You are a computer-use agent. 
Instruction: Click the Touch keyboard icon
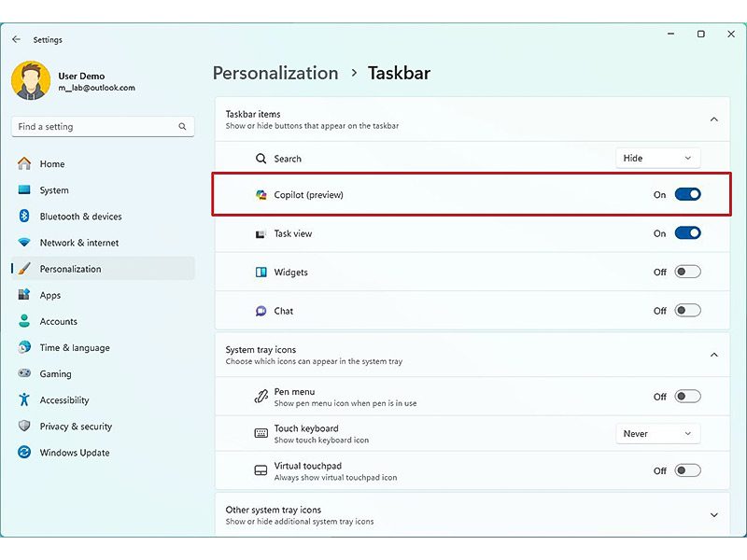(x=261, y=433)
